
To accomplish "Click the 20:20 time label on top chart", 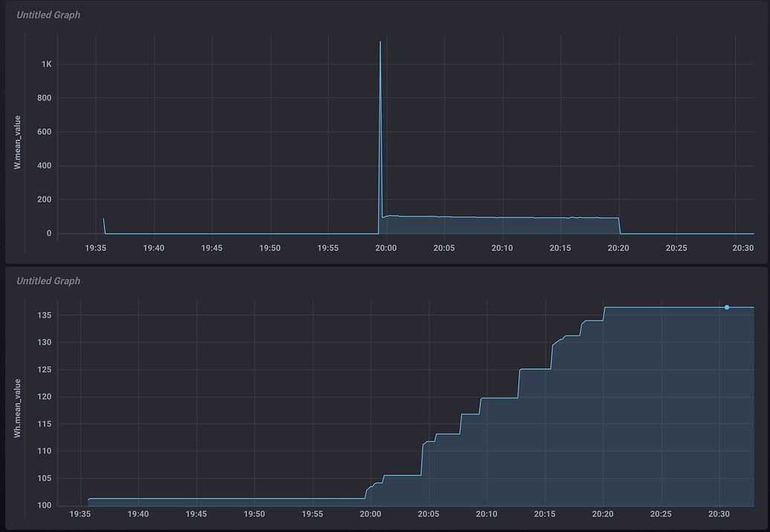I will point(618,248).
